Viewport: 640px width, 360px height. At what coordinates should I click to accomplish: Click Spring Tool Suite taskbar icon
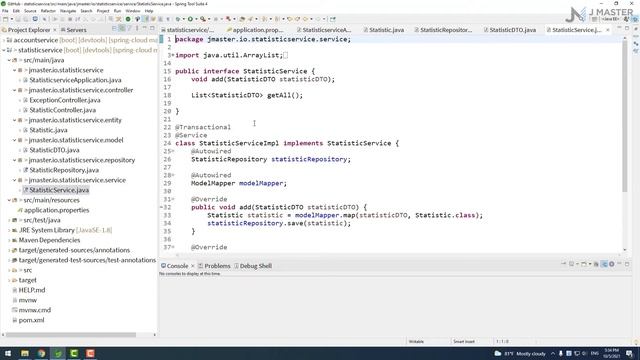coord(58,353)
